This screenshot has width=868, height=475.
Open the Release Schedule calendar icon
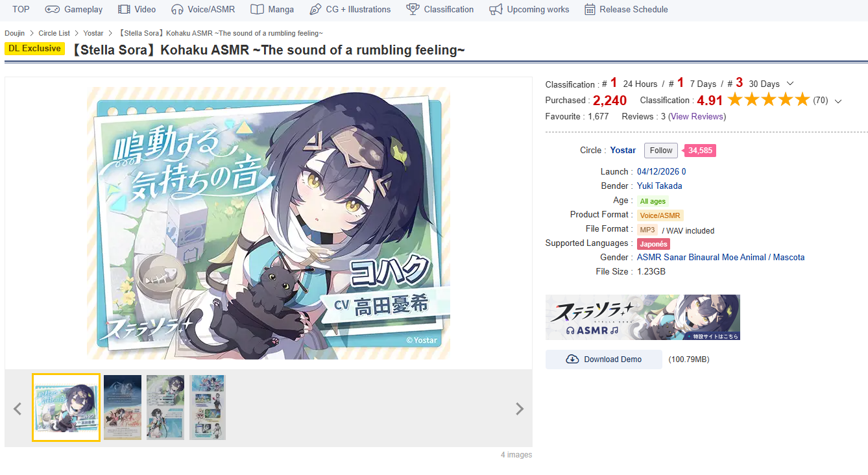590,9
